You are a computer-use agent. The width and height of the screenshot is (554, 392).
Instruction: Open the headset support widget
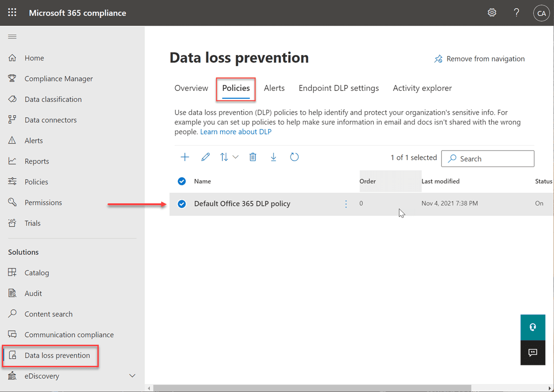tap(533, 327)
